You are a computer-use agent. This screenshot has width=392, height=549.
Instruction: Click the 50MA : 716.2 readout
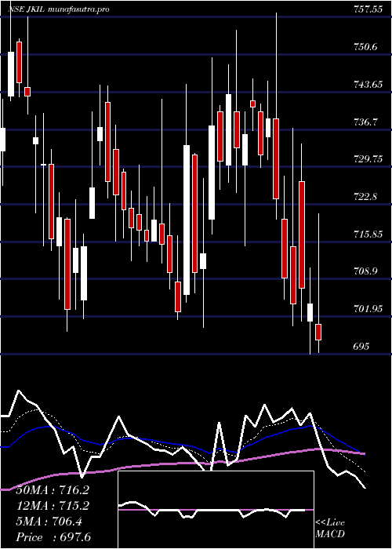53,490
